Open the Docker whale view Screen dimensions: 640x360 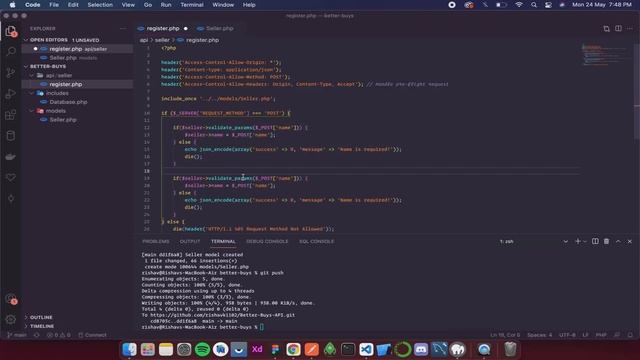pyautogui.click(x=11, y=157)
